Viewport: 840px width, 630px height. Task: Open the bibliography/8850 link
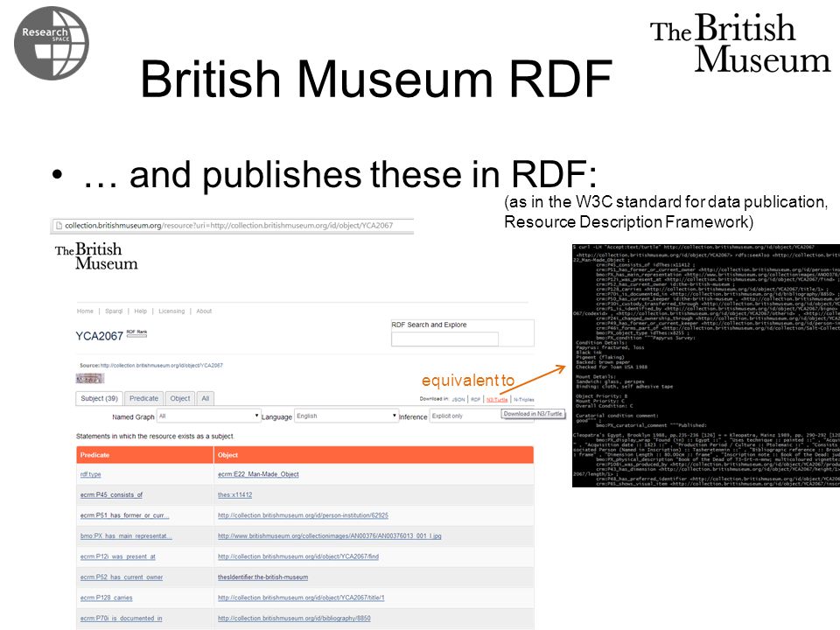(x=294, y=619)
